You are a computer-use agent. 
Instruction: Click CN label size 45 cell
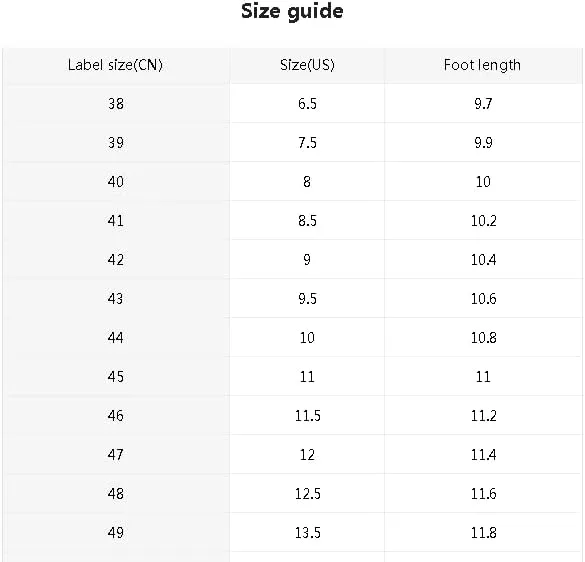116,377
